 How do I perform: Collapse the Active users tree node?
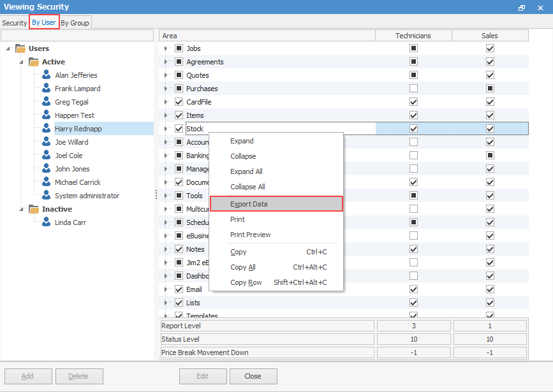click(x=21, y=62)
